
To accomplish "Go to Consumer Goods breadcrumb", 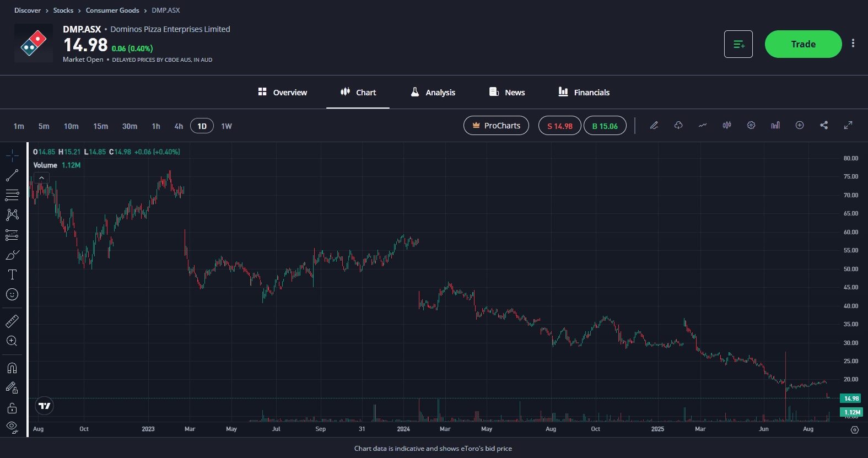I will [112, 10].
